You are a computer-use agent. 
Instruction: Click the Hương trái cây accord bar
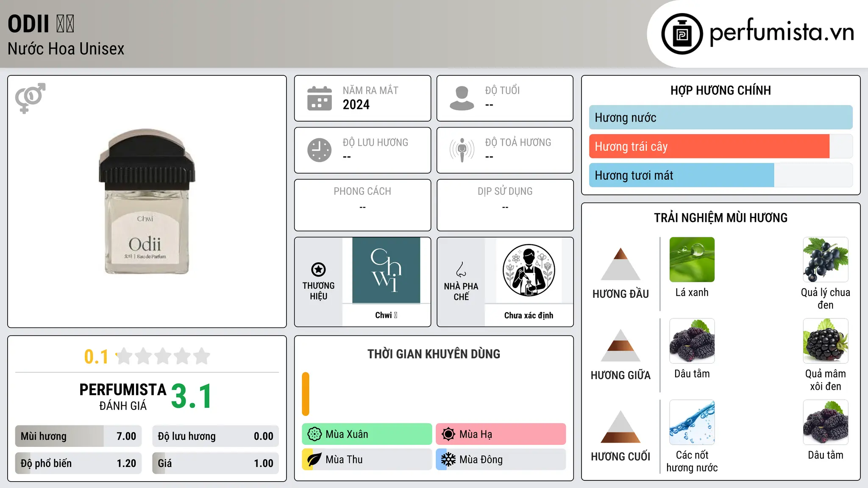tap(721, 146)
